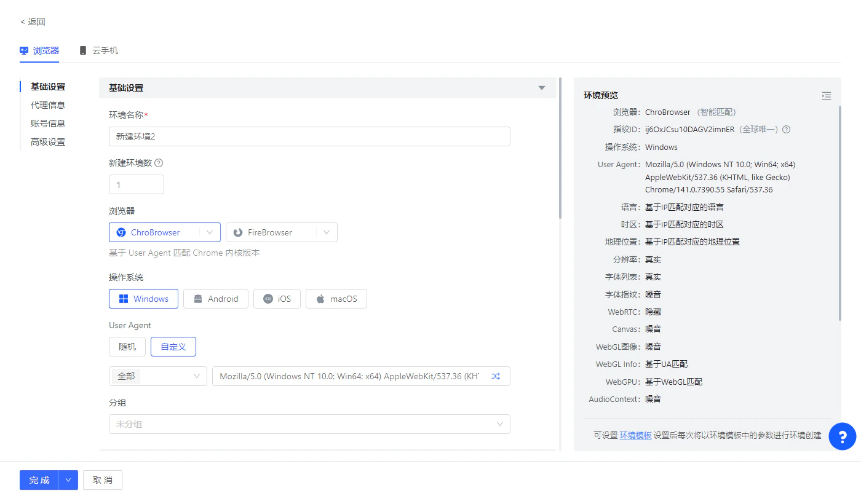Open the 分组 dropdown showing 未分组

pyautogui.click(x=309, y=424)
